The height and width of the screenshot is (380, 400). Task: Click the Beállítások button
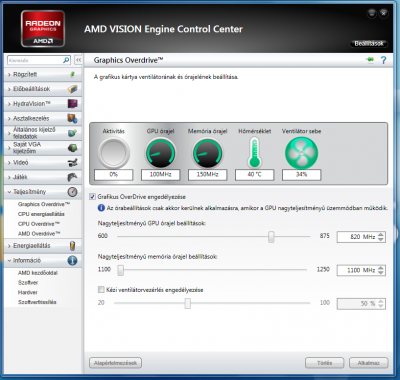[369, 43]
